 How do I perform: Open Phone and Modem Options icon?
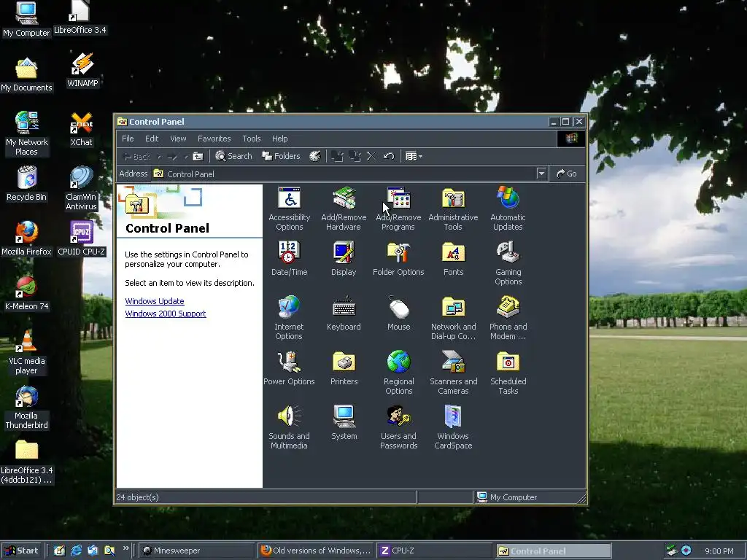(x=508, y=318)
